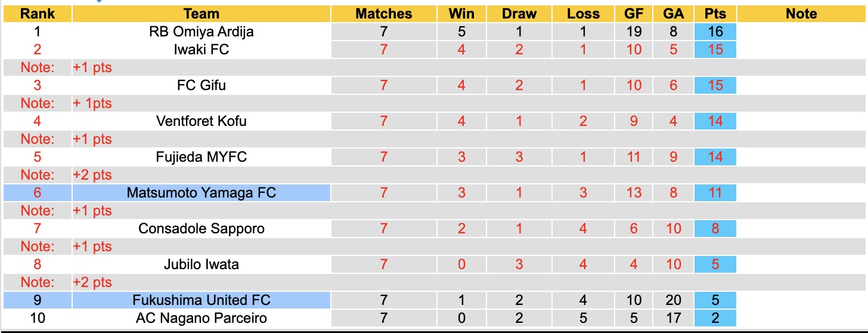
Task: Click the 16 points cell of Omiya
Action: pyautogui.click(x=715, y=32)
